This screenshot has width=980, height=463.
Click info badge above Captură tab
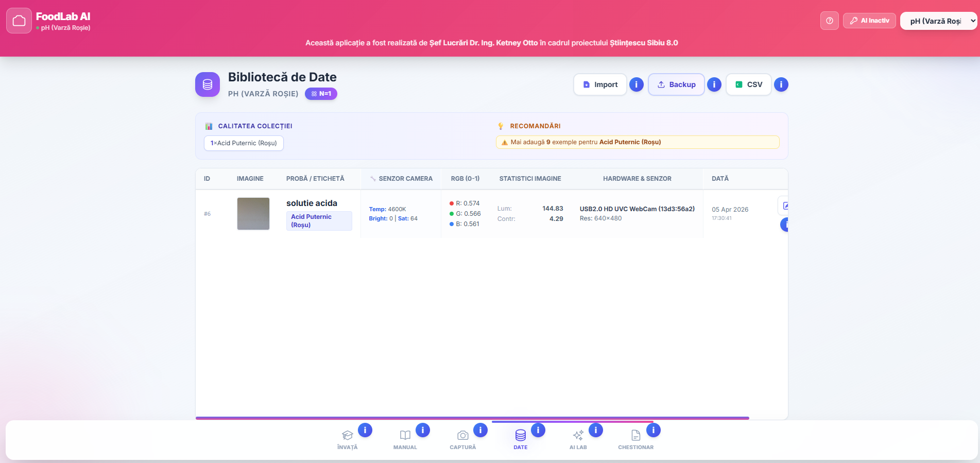pos(480,430)
